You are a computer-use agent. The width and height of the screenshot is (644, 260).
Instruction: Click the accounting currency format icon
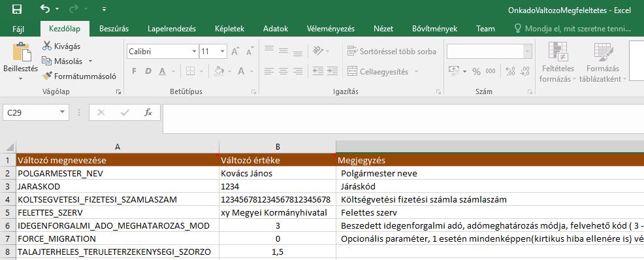453,71
